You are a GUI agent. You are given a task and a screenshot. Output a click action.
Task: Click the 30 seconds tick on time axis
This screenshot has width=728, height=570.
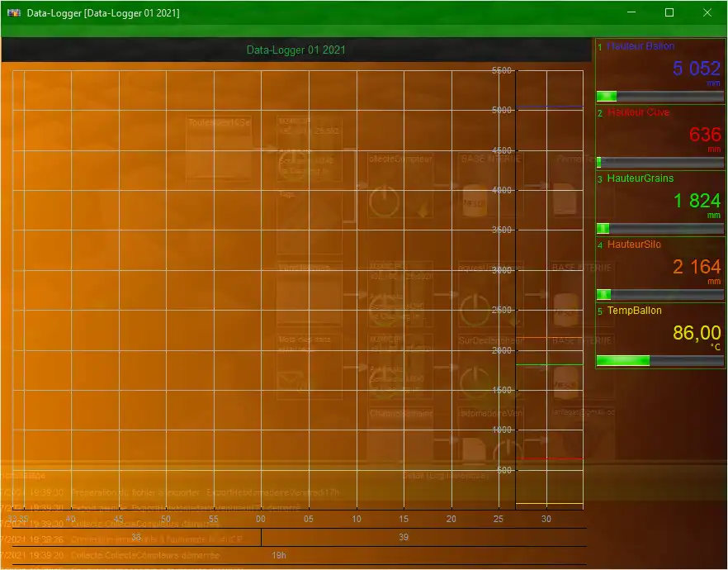546,519
